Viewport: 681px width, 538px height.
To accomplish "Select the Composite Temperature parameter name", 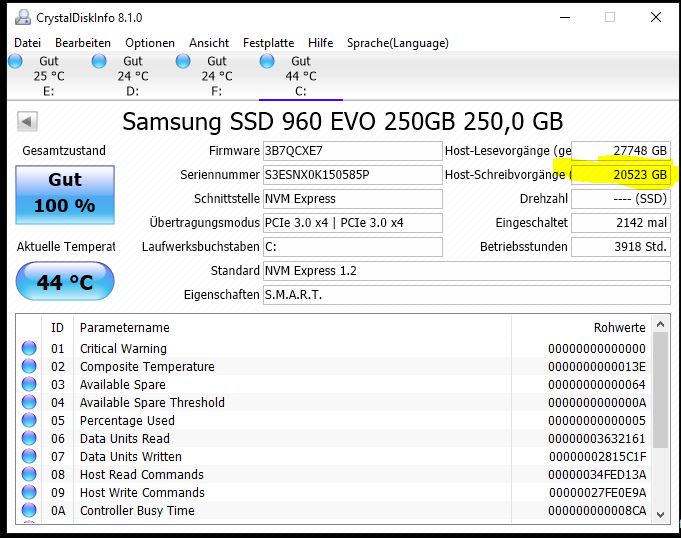I will (x=147, y=366).
